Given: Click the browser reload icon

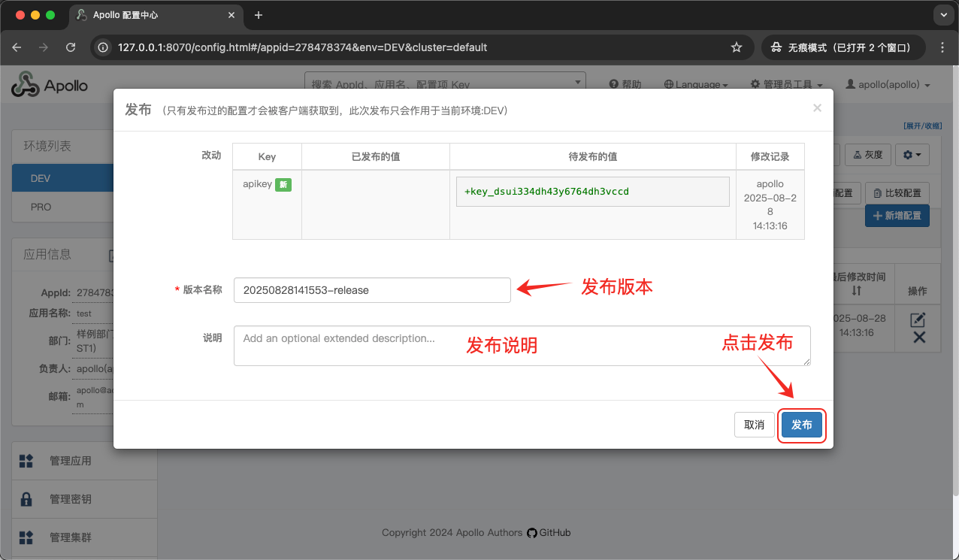Looking at the screenshot, I should (x=71, y=47).
